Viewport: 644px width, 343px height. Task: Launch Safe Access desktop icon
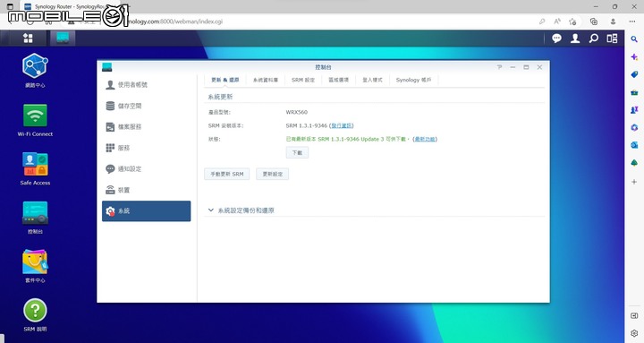(35, 168)
